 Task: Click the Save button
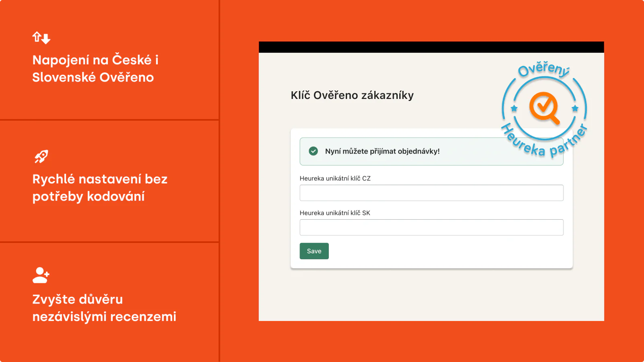click(314, 251)
